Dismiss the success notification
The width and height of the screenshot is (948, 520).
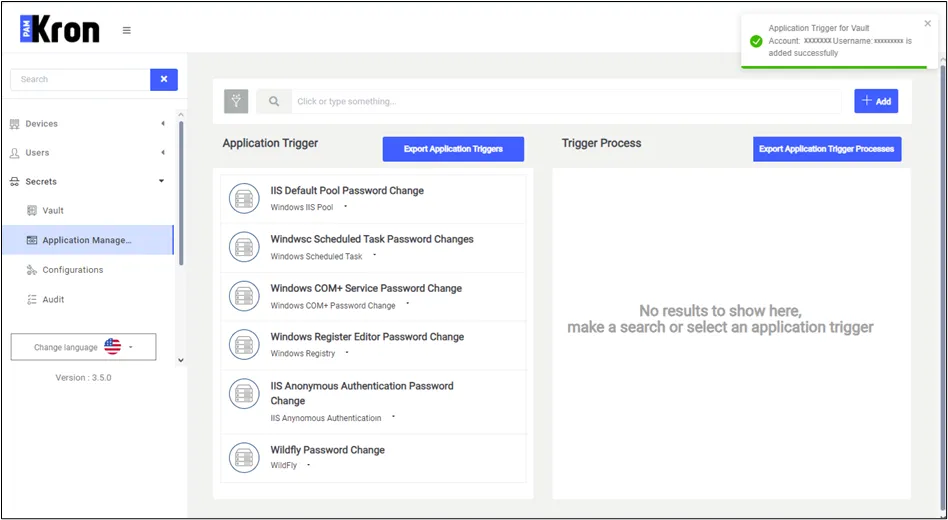pos(927,24)
